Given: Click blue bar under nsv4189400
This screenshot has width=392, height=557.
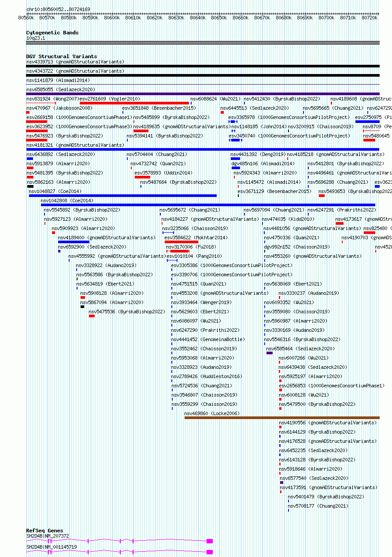Looking at the screenshot, I should pyautogui.click(x=74, y=242).
